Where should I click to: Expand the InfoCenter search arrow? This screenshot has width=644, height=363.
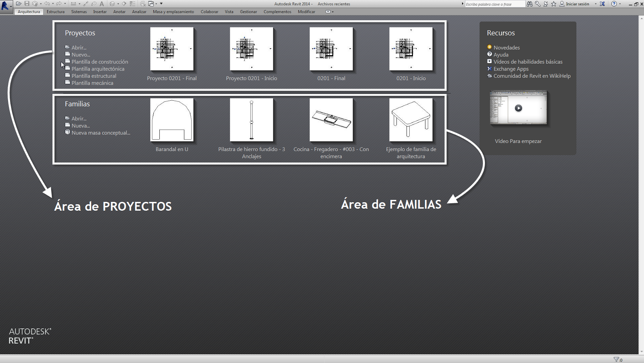click(x=462, y=4)
